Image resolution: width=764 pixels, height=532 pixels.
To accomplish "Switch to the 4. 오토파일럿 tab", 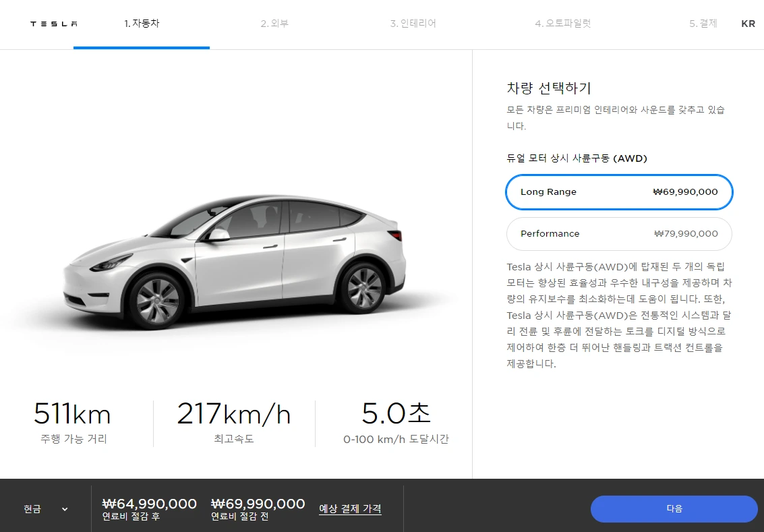I will pyautogui.click(x=563, y=24).
